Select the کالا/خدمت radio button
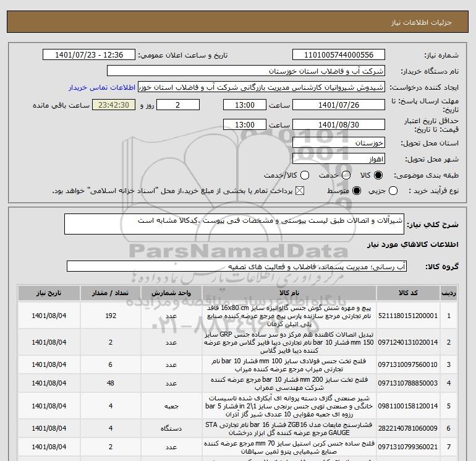This screenshot has width=476, height=461. pos(305,175)
